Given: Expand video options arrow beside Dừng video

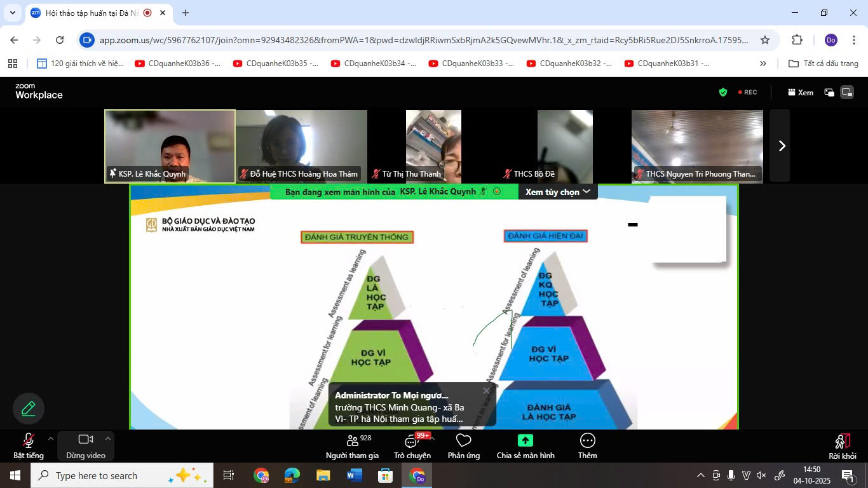Looking at the screenshot, I should [x=108, y=438].
